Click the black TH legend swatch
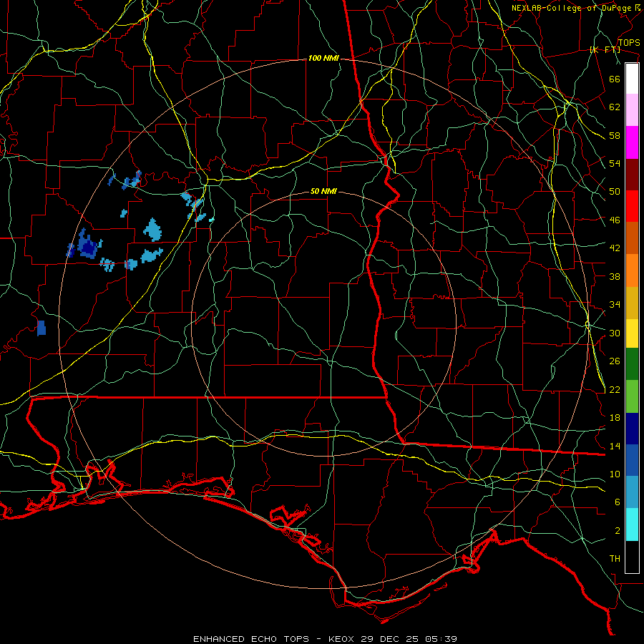Screen dimensions: 644x644 [x=632, y=557]
